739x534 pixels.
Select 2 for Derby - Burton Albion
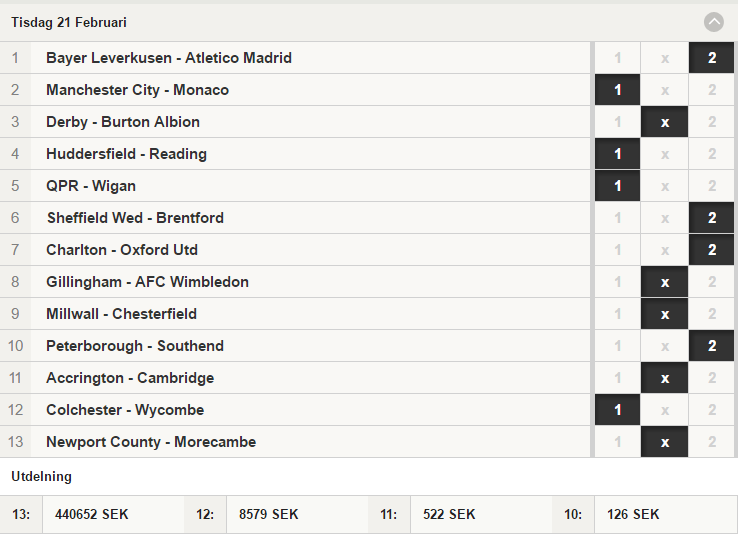[x=712, y=122]
